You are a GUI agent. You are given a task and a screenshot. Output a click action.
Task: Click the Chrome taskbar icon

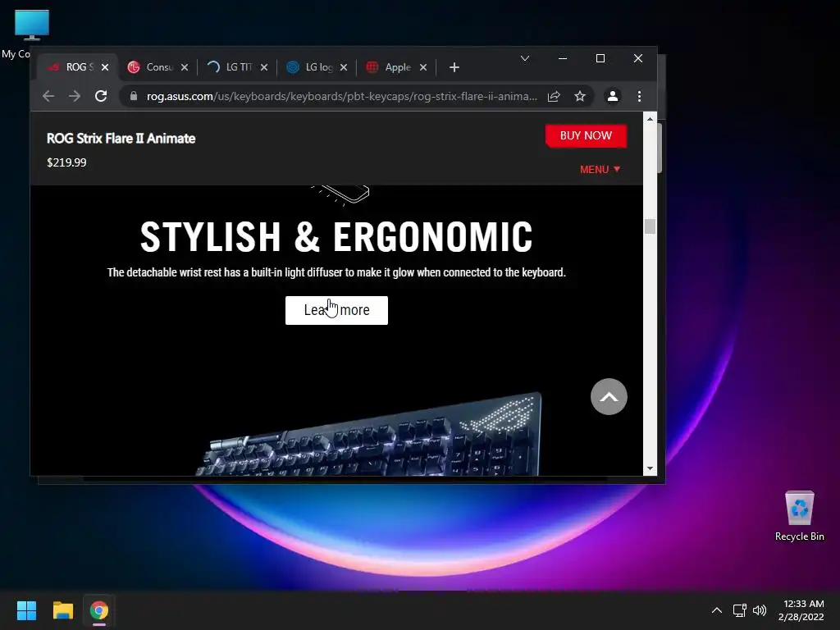[x=99, y=610]
